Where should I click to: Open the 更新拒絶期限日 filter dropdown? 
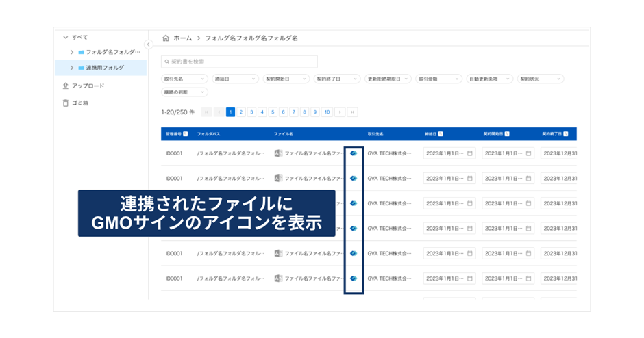click(x=388, y=79)
